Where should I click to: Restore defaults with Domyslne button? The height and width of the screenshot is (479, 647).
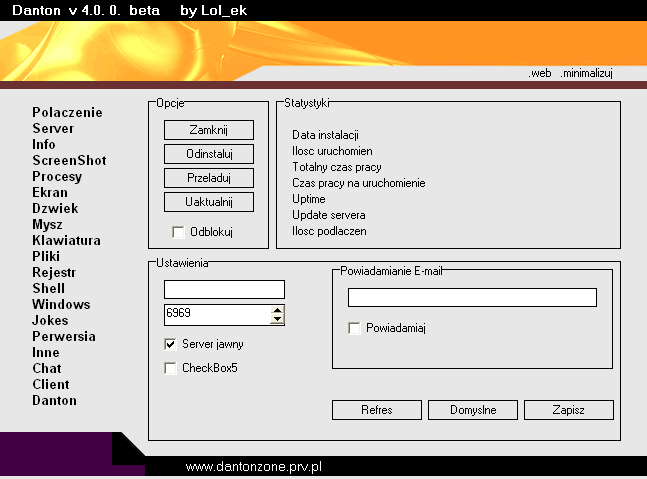[x=473, y=410]
